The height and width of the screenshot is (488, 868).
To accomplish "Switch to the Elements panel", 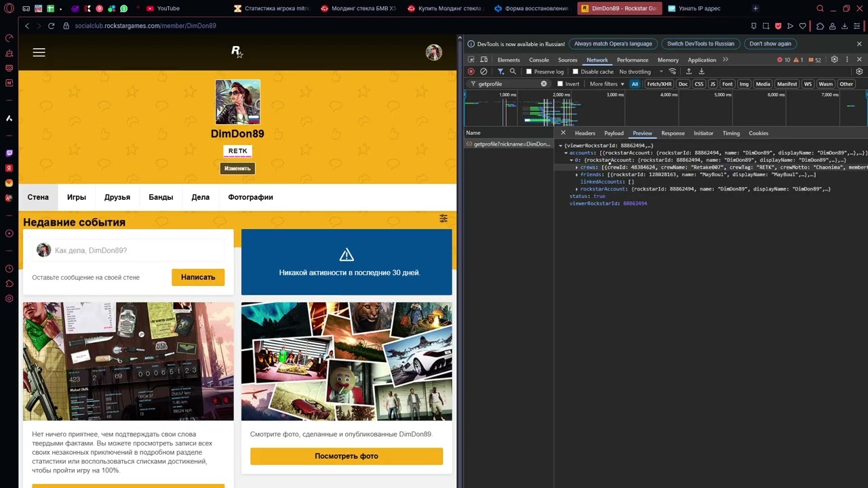I will coord(509,60).
